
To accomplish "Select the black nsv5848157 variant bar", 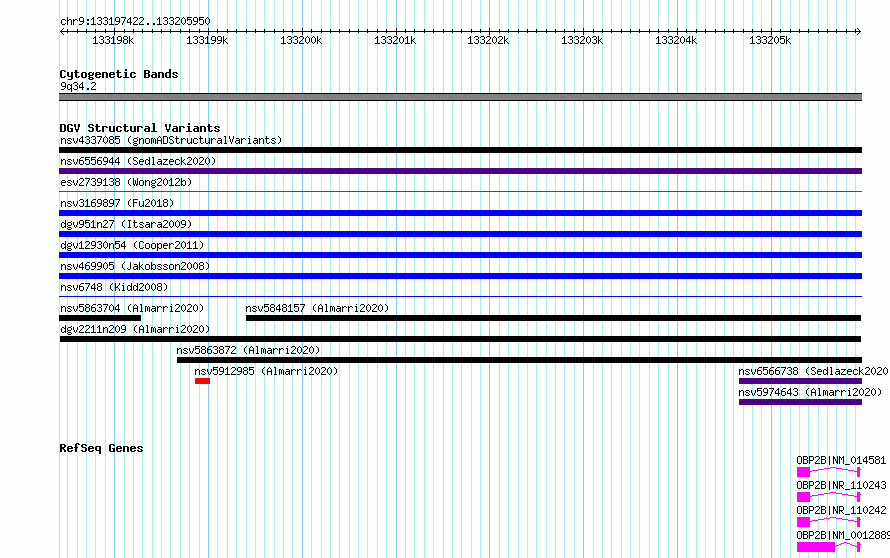I will pos(553,318).
